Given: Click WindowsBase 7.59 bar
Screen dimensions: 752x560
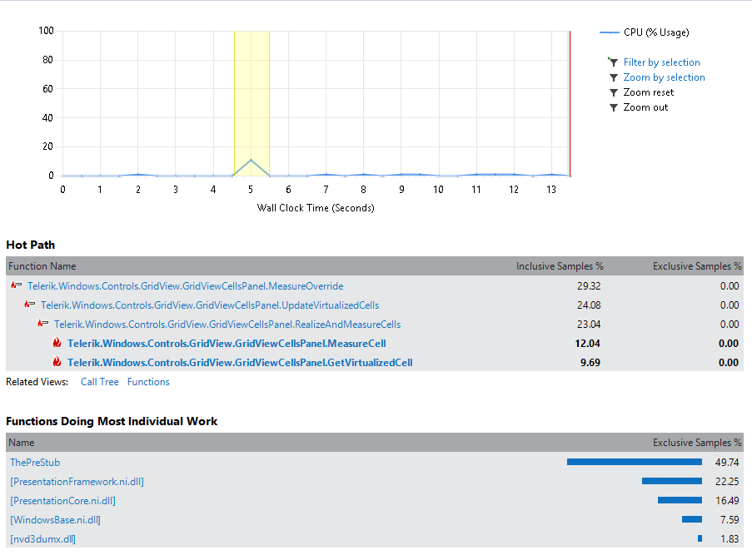Looking at the screenshot, I should (x=692, y=519).
